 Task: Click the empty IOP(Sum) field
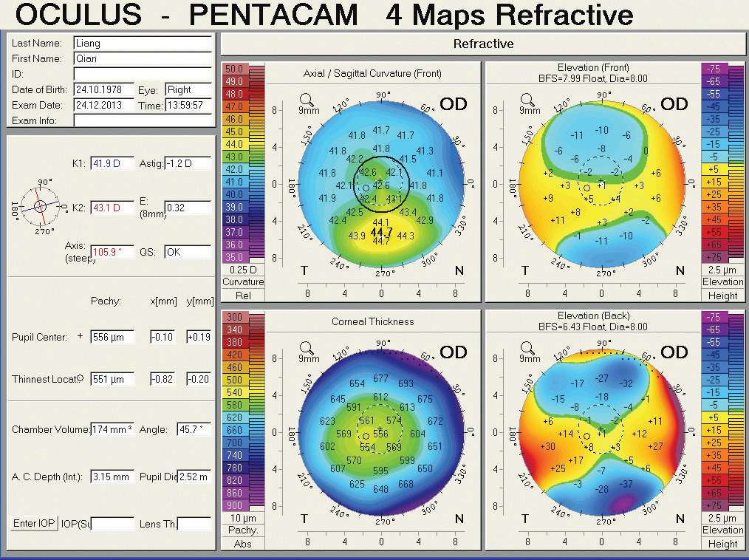pos(112,524)
